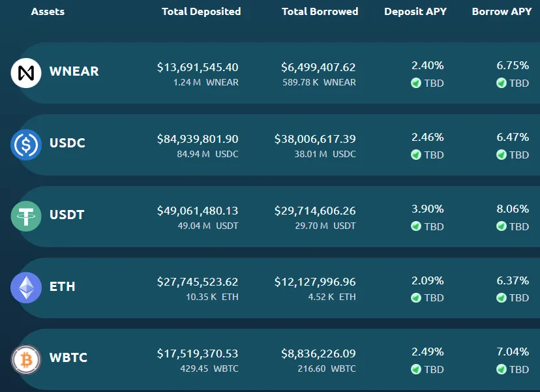Sort by Total Deposited column header

click(x=202, y=11)
